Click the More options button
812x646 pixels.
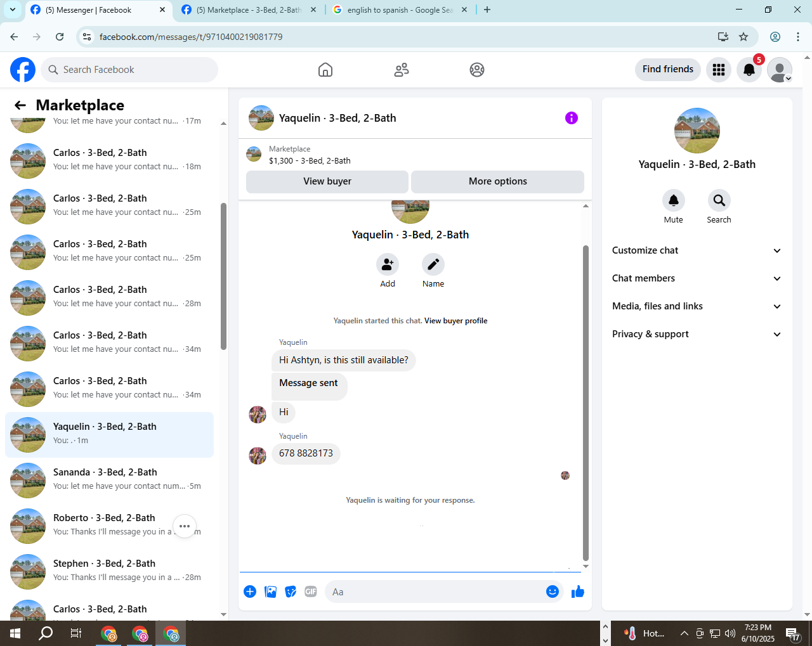point(498,181)
